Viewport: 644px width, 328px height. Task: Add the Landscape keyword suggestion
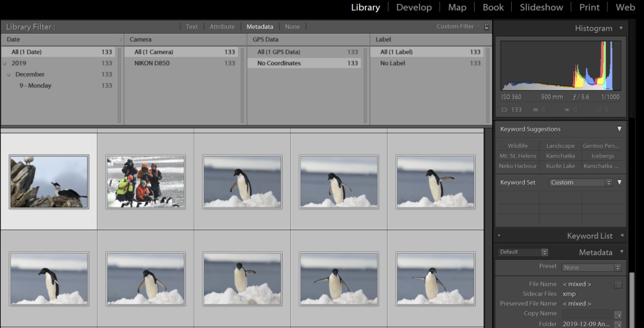(x=560, y=146)
